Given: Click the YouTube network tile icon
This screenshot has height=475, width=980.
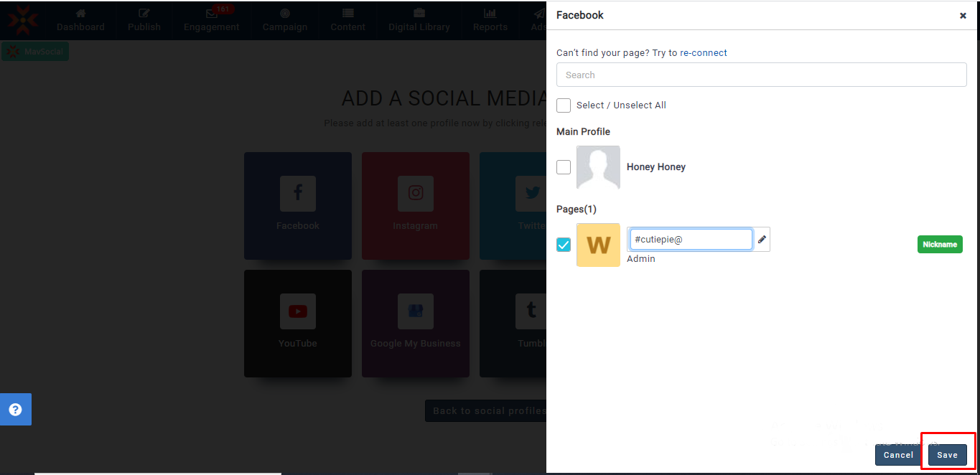Looking at the screenshot, I should (297, 311).
